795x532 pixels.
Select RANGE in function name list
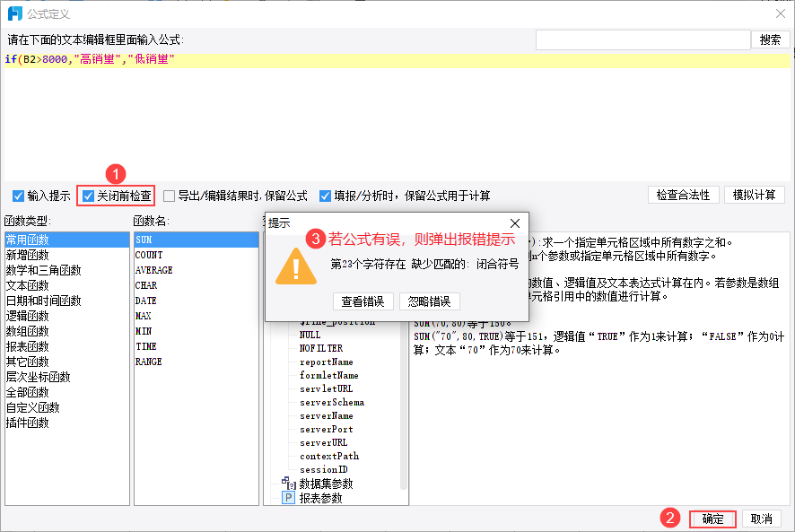pos(197,361)
